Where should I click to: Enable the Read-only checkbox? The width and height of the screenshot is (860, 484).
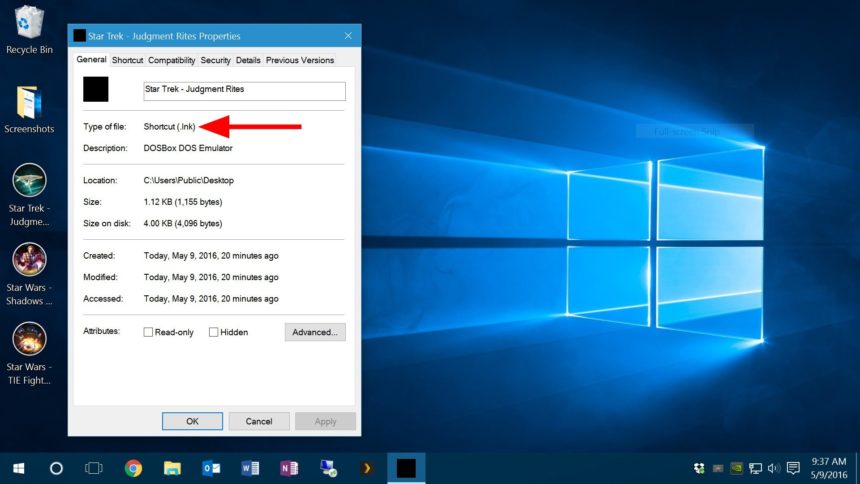click(x=148, y=332)
